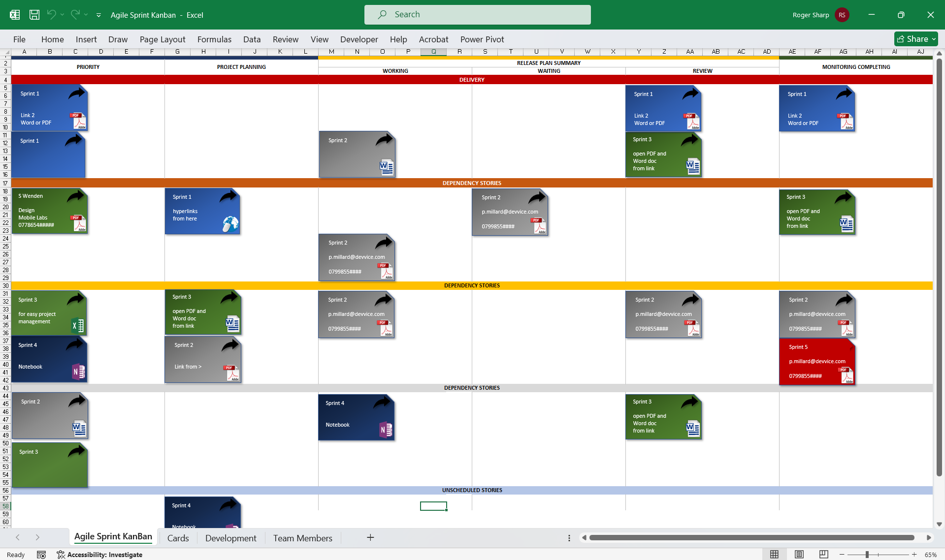Click the macro recording status bar icon

[x=41, y=555]
